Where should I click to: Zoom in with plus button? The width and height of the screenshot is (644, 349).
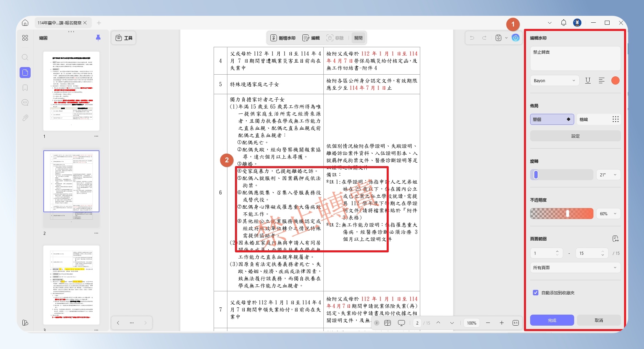(502, 323)
